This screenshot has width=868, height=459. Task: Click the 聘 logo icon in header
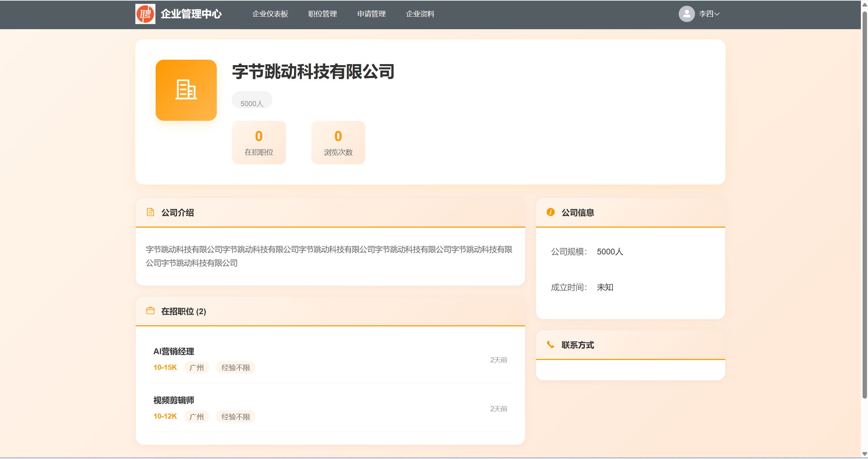pos(145,14)
